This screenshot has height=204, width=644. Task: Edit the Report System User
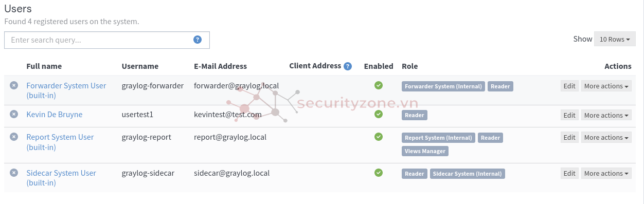pyautogui.click(x=569, y=137)
